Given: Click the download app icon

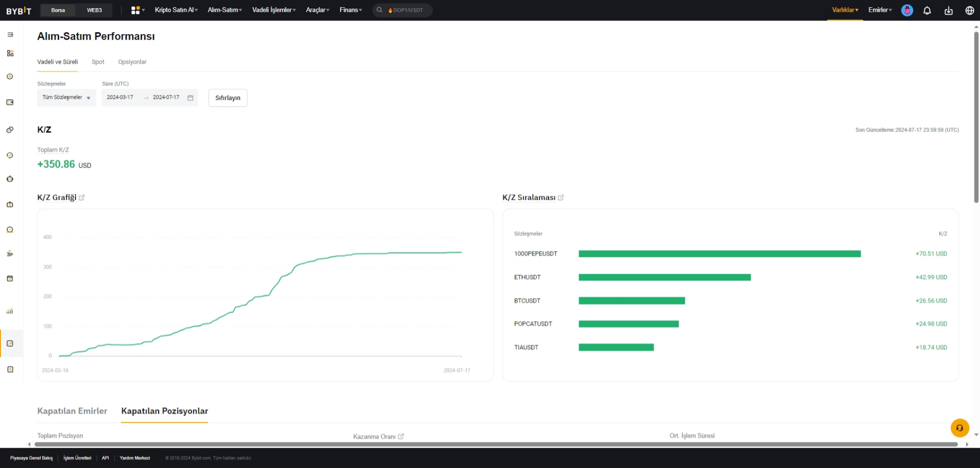Looking at the screenshot, I should coord(948,10).
